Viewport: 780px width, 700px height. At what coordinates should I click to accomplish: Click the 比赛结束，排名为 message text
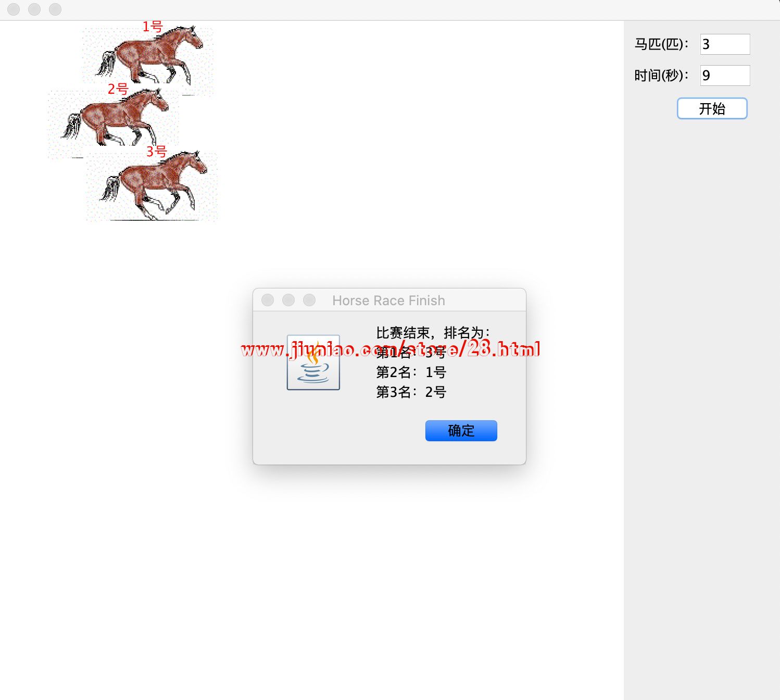tap(433, 333)
